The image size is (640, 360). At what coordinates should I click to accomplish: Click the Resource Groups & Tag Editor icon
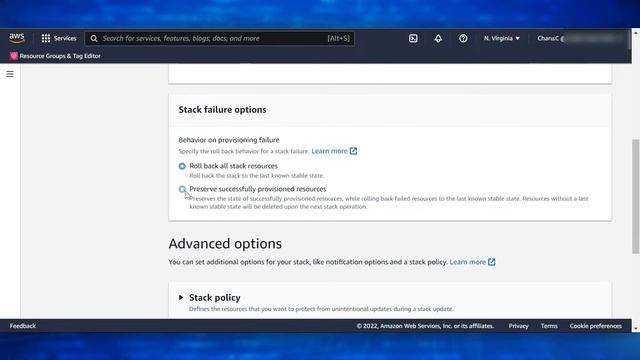tap(13, 56)
